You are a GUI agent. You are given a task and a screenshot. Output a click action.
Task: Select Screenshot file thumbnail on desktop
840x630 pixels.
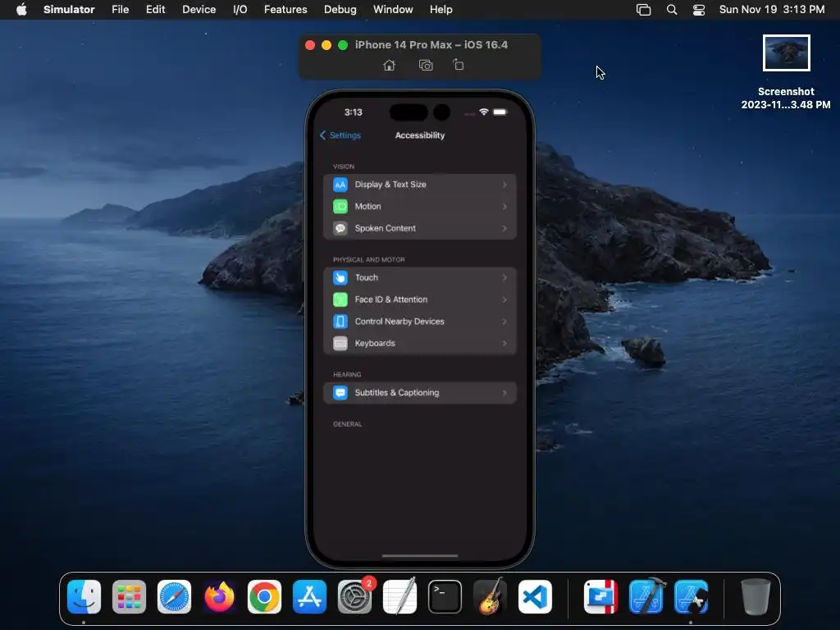[x=786, y=53]
